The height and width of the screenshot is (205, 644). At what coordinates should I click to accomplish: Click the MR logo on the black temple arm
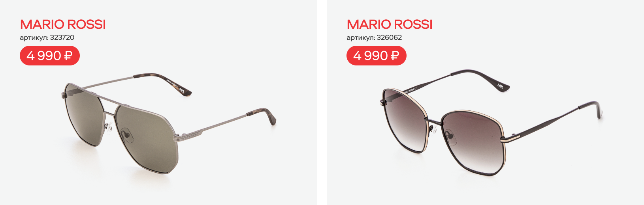[500, 86]
